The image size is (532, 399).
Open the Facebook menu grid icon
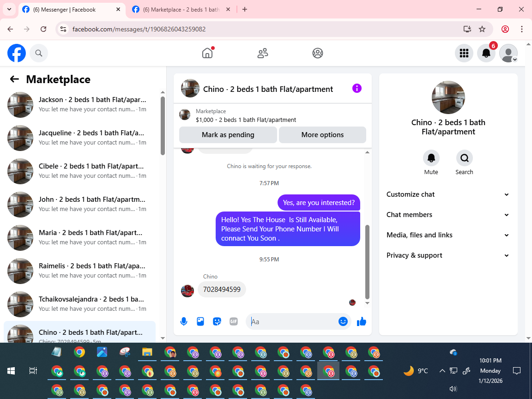click(464, 53)
